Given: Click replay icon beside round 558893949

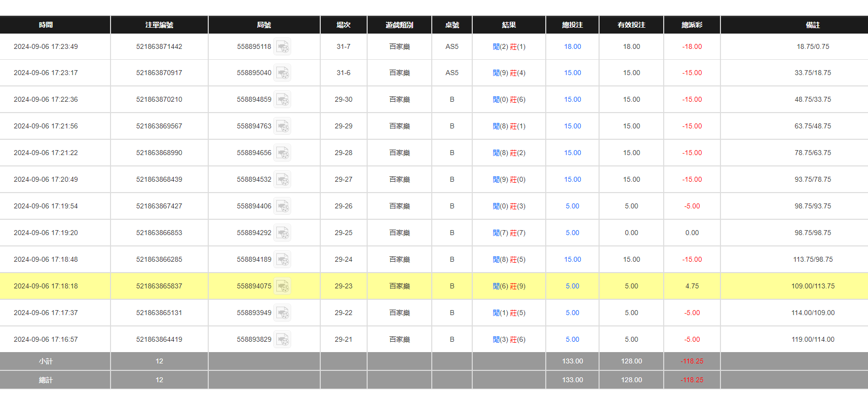Looking at the screenshot, I should coord(282,313).
